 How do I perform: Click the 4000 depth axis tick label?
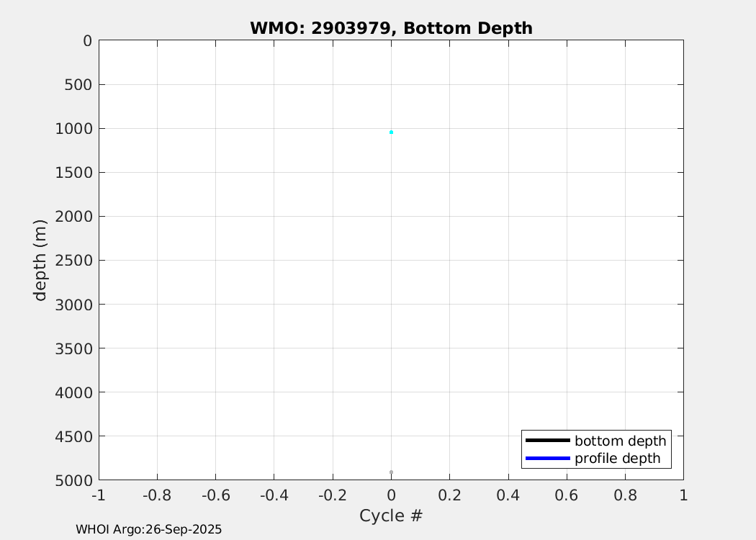click(73, 392)
